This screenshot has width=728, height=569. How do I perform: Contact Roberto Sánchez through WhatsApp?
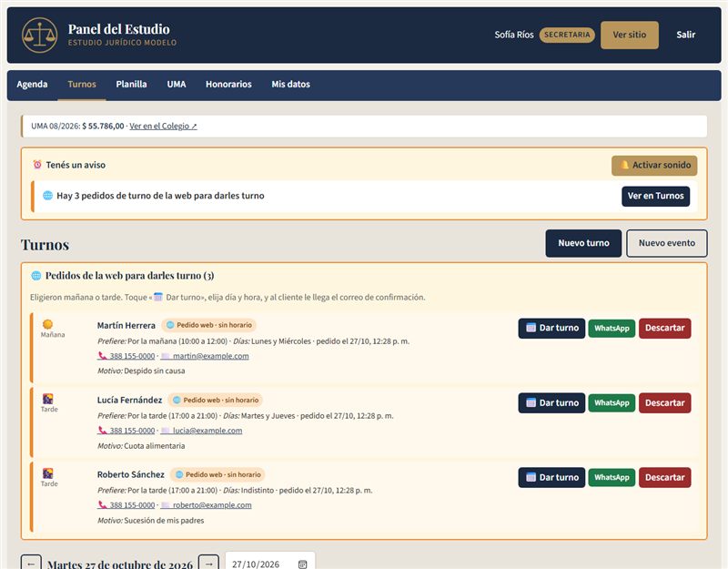point(612,477)
